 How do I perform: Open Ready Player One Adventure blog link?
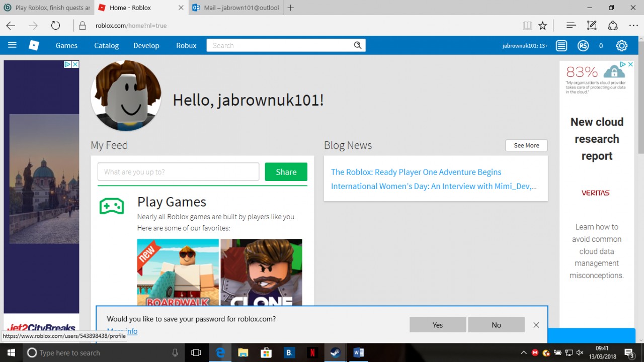click(x=416, y=172)
